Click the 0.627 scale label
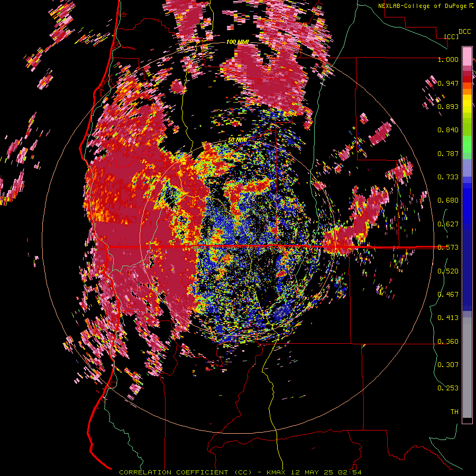476x476 pixels. [448, 224]
